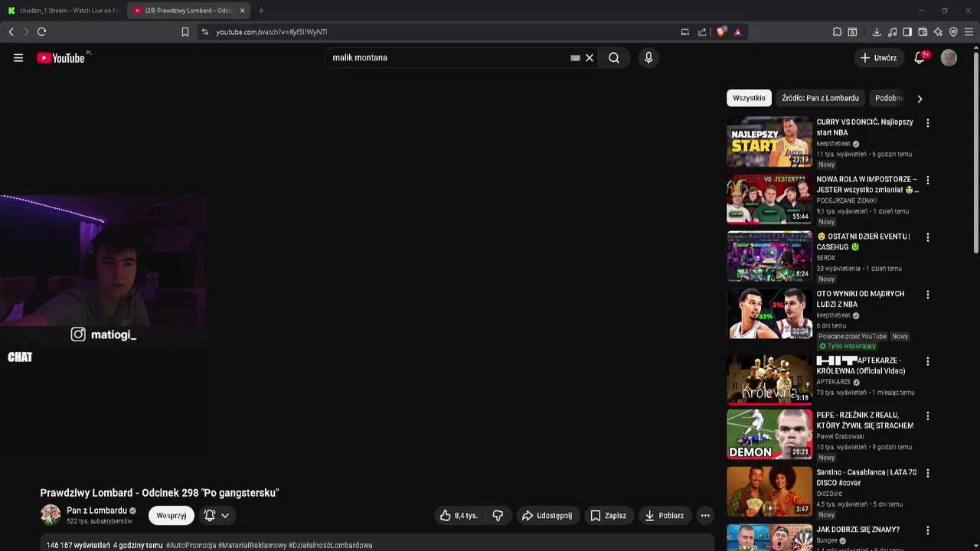The width and height of the screenshot is (980, 551).
Task: Expand the subscription notification chevron dropdown
Action: pyautogui.click(x=225, y=516)
